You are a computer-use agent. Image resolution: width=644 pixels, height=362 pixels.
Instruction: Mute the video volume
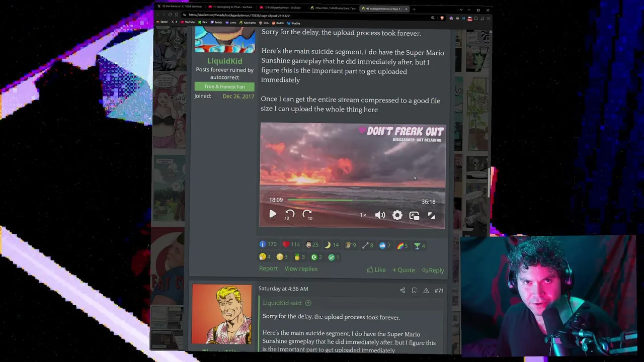pos(380,215)
